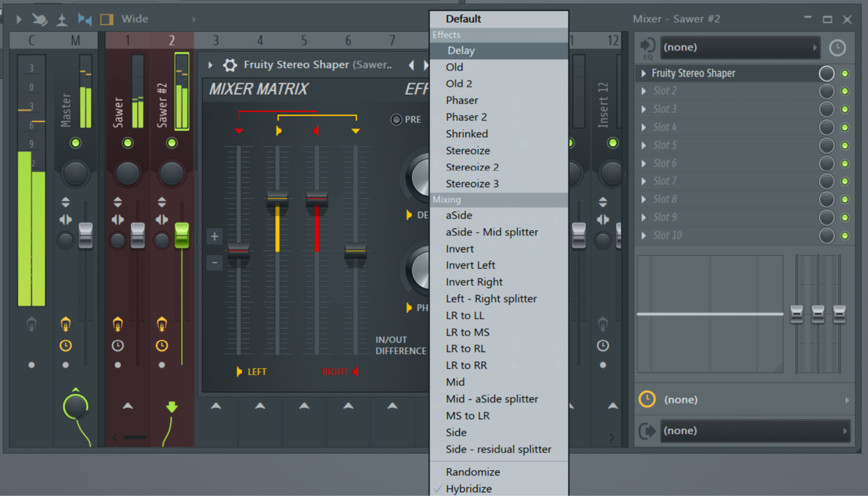
Task: Choose the Stereoize 2 preset
Action: click(499, 167)
